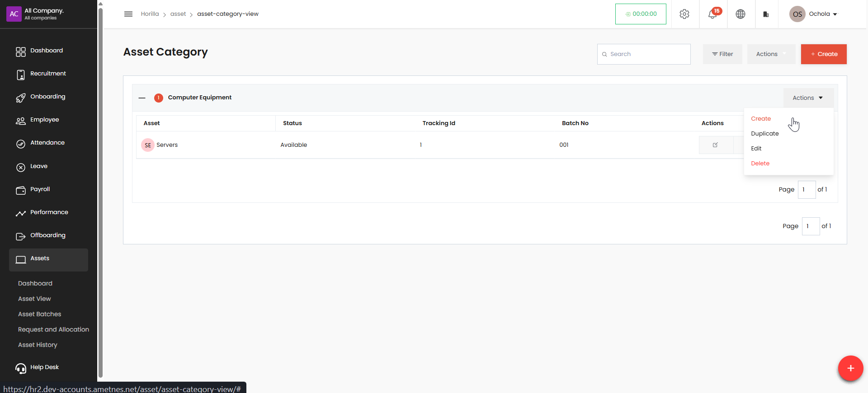Screen dimensions: 868x393
Task: Click the All Company. title in the sidebar
Action: pyautogui.click(x=44, y=10)
